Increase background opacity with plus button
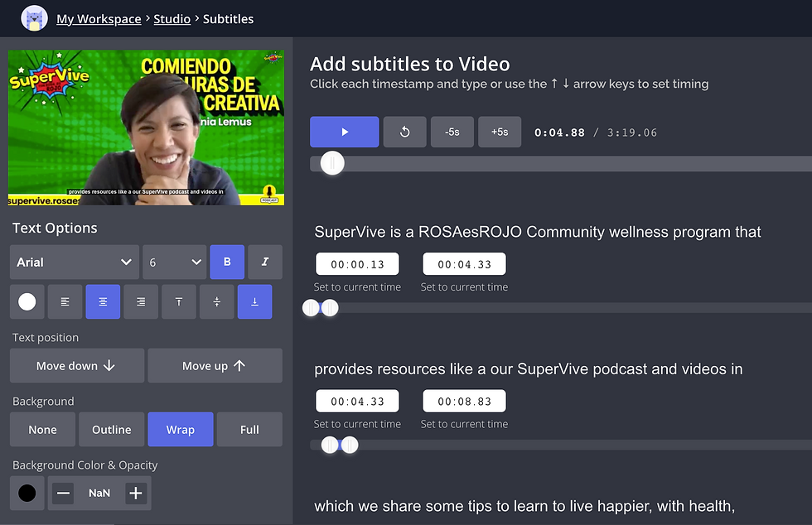812x525 pixels. (136, 493)
